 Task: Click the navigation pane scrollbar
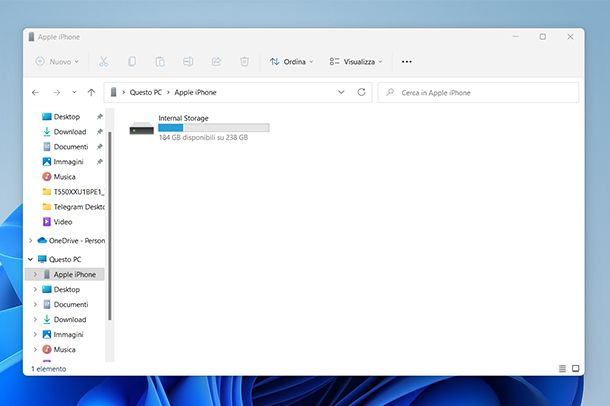tap(110, 226)
